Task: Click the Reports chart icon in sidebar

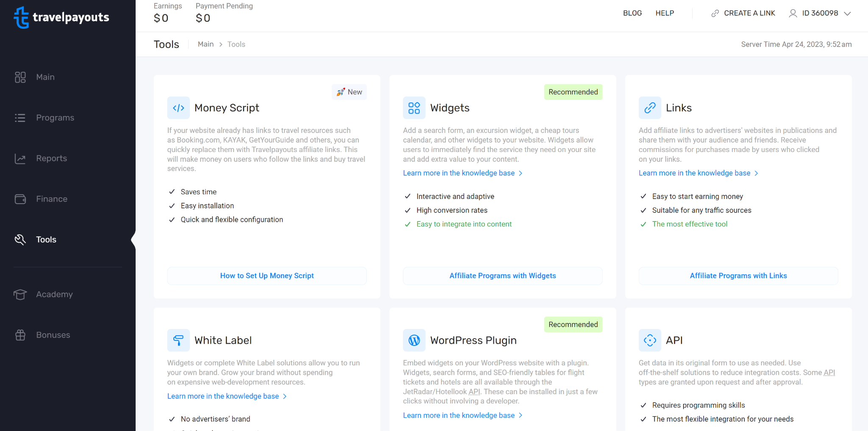Action: click(20, 158)
